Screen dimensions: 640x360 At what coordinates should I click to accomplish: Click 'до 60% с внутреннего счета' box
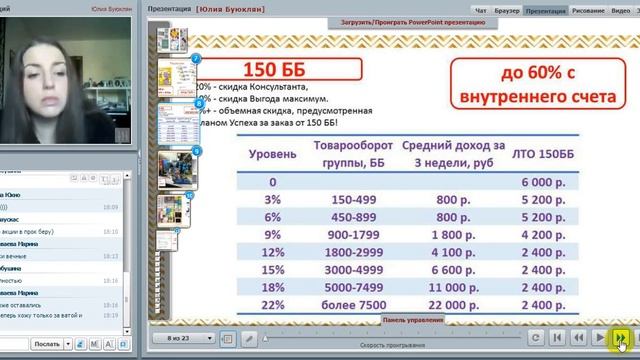click(x=538, y=84)
